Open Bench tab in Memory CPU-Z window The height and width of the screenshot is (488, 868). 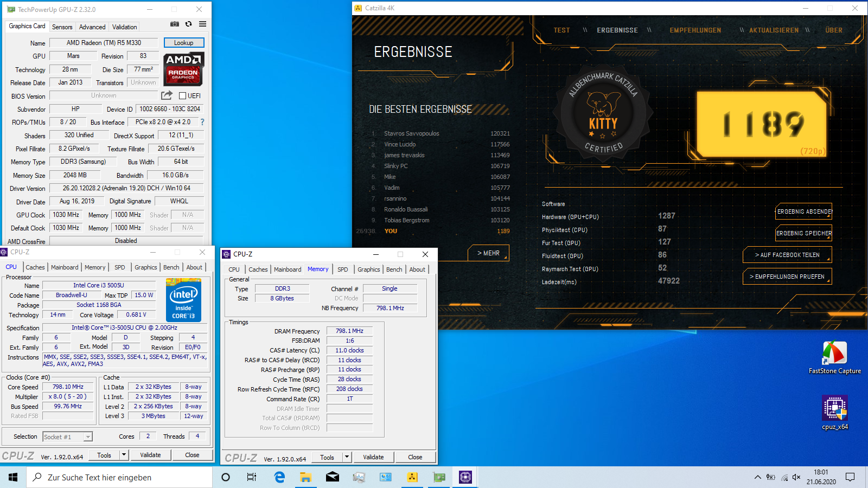[394, 269]
